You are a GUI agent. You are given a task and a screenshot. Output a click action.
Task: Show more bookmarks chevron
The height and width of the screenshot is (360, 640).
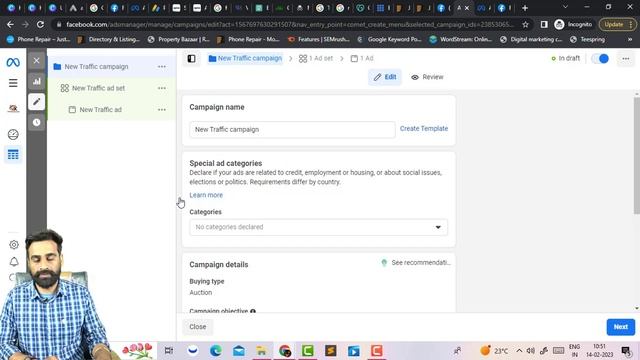[x=630, y=40]
